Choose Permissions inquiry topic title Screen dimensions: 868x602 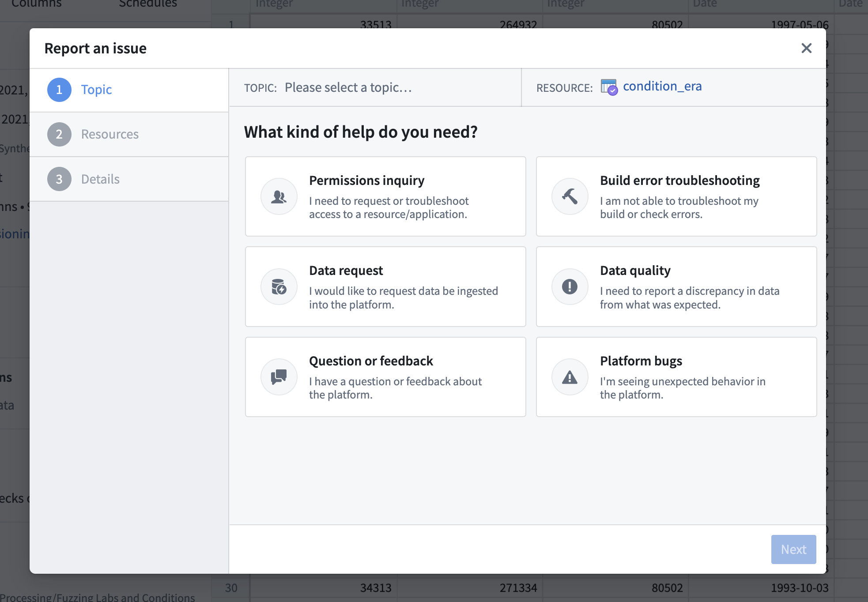tap(366, 181)
